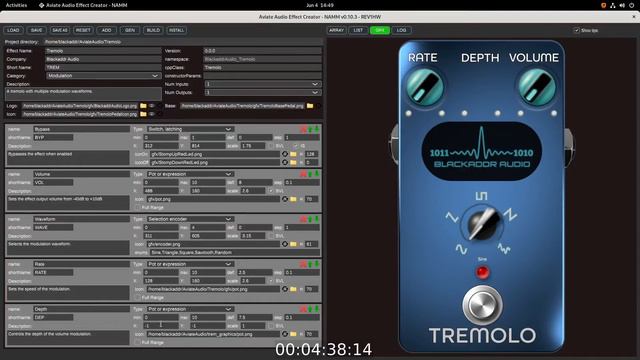Click the SAVE AS button
This screenshot has width=640, height=360.
60,30
